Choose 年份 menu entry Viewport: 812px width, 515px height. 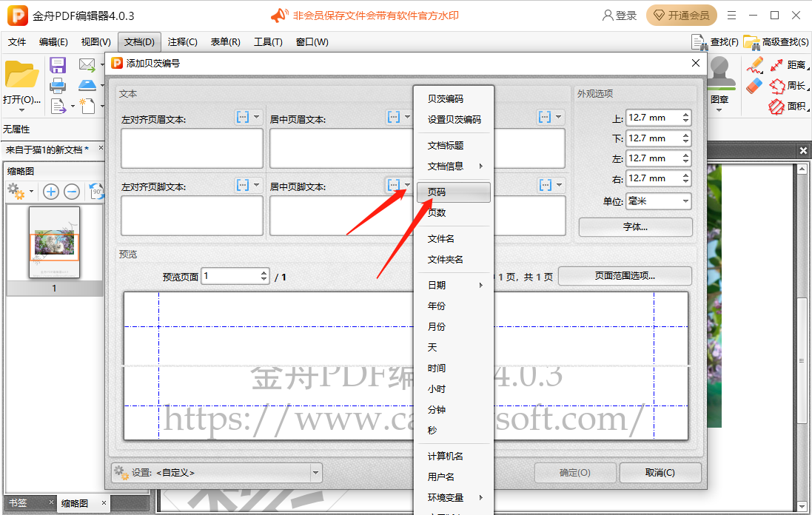pos(454,306)
